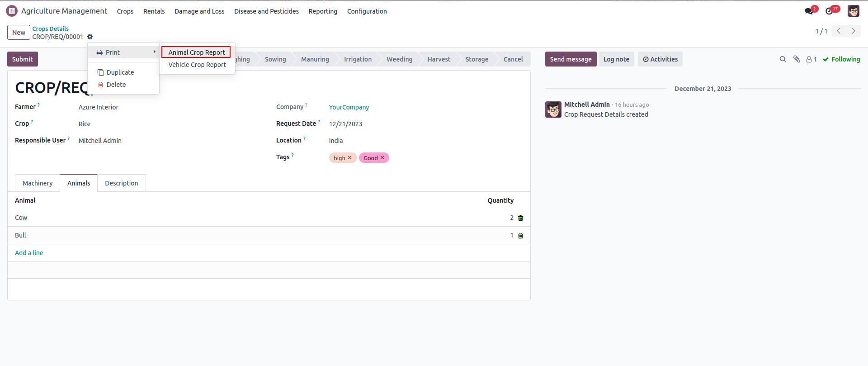Screen dimensions: 868x366
Task: Open the conversations chat bubble icon
Action: (809, 11)
